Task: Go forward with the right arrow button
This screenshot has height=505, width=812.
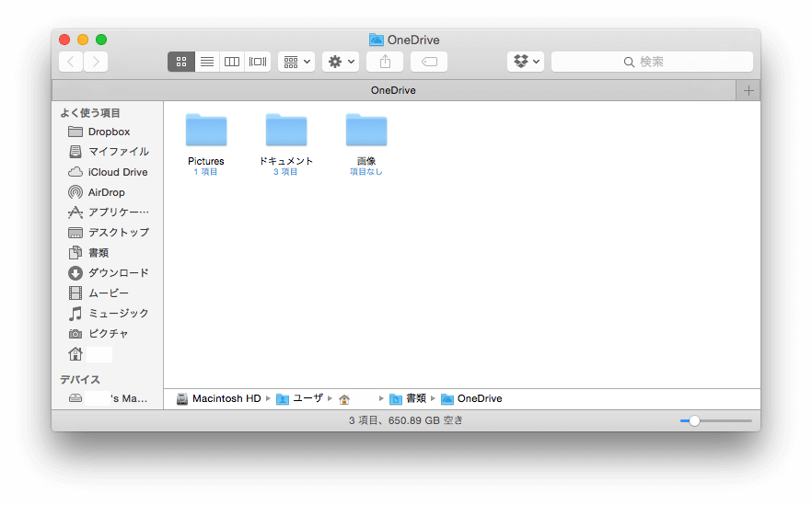Action: pos(96,63)
